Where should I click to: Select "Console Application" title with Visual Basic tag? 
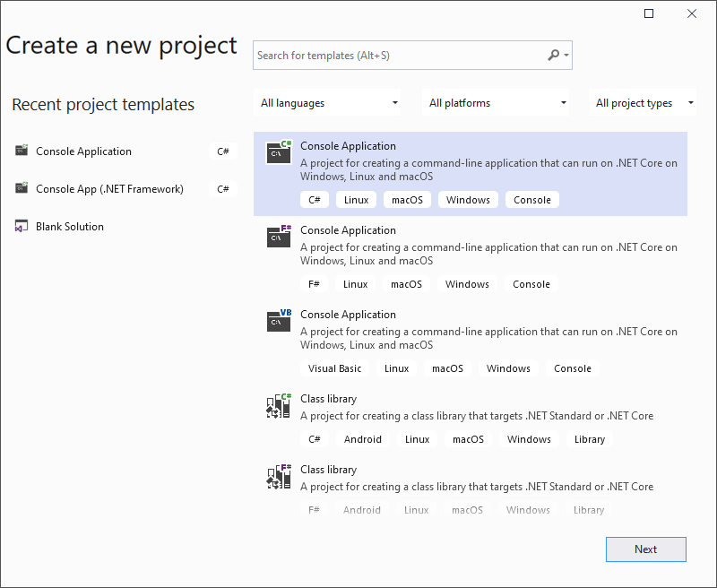[348, 315]
